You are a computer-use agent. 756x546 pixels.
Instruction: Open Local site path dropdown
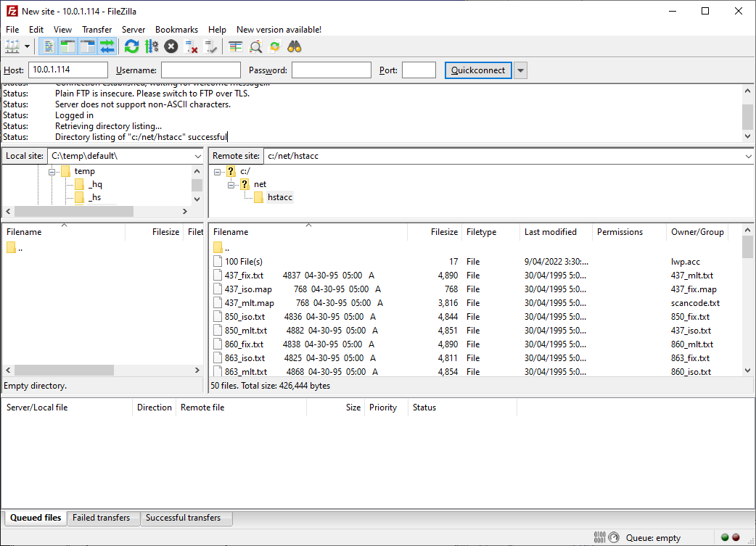point(197,156)
